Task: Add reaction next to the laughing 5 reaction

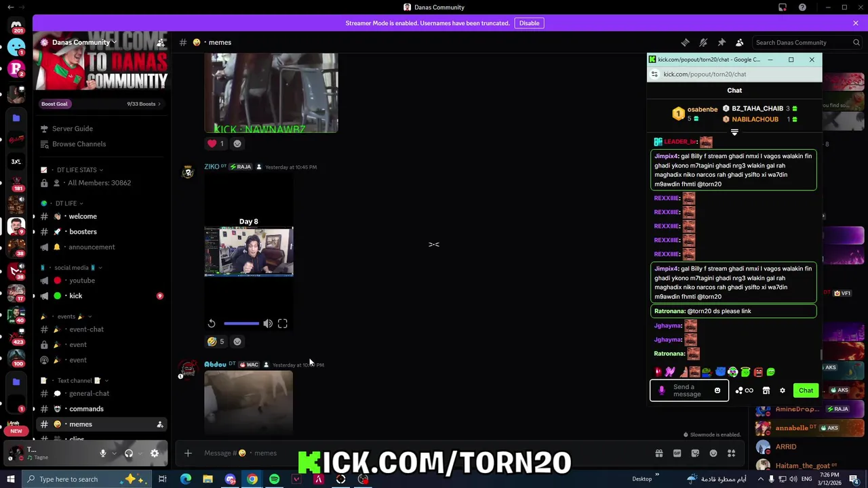Action: pyautogui.click(x=237, y=342)
